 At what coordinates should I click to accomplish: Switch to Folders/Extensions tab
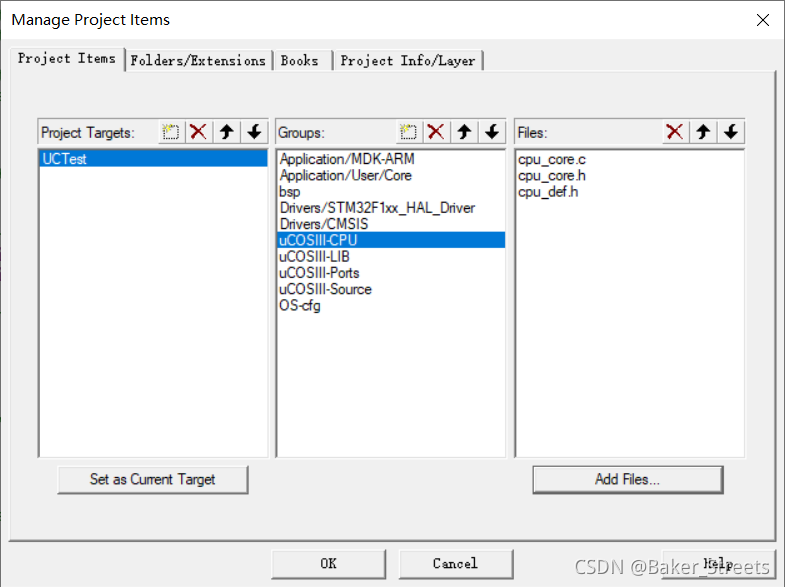198,61
